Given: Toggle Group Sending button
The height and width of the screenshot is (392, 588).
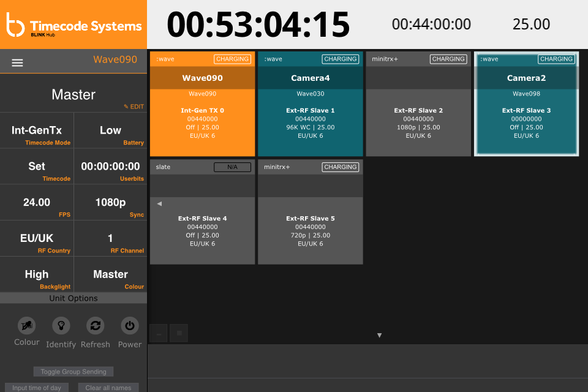Looking at the screenshot, I should 73,372.
